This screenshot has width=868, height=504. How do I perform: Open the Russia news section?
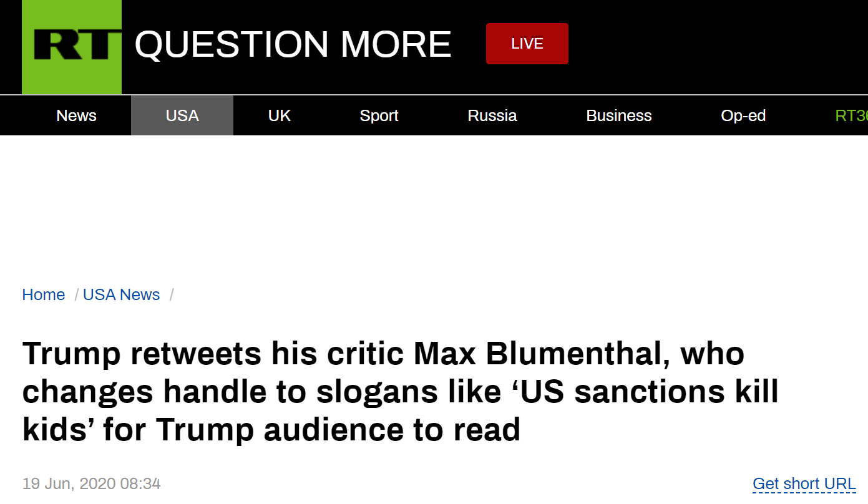(x=492, y=115)
